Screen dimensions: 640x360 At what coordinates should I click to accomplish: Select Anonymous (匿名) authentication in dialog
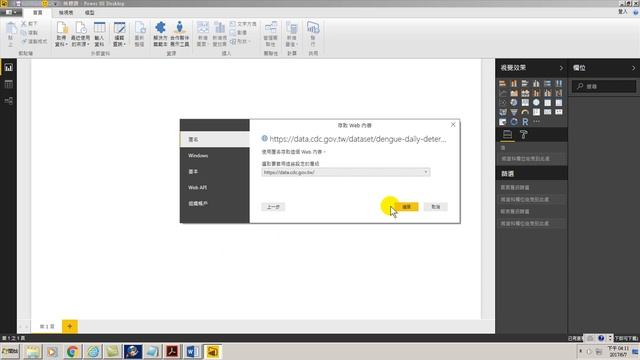point(215,139)
